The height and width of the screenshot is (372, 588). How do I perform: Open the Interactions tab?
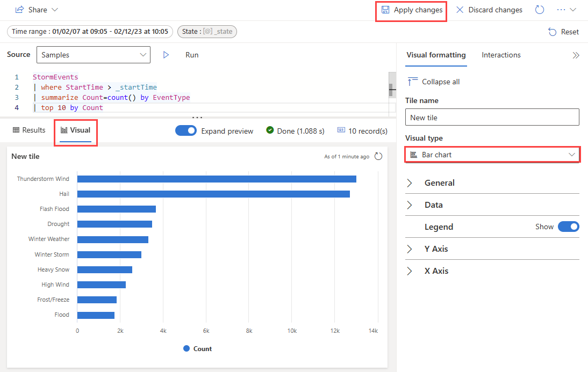click(501, 55)
